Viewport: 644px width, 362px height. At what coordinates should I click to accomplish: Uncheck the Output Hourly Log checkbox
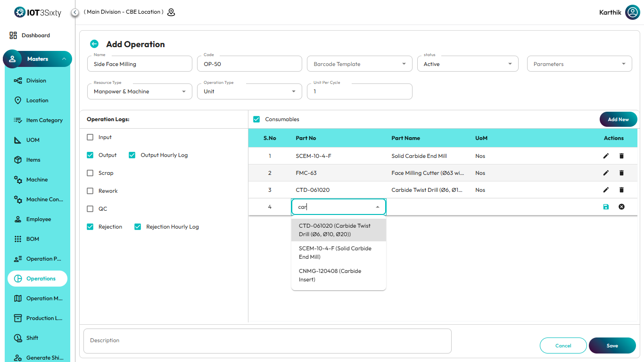click(132, 155)
